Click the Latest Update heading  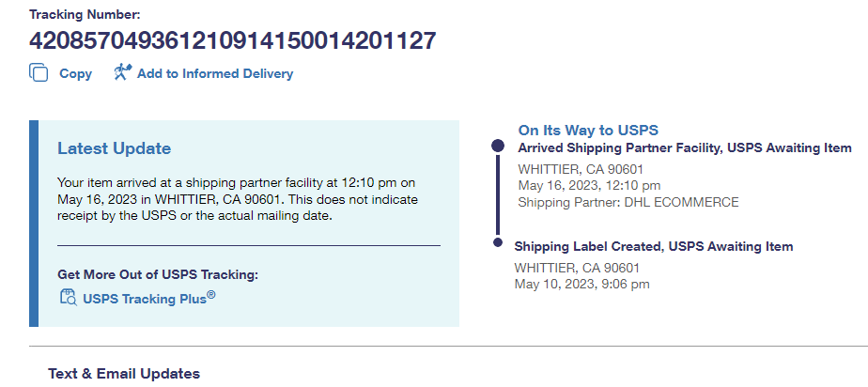click(114, 148)
